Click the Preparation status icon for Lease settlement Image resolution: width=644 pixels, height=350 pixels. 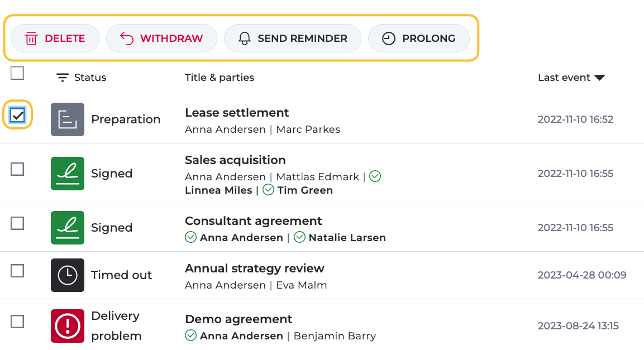pos(68,119)
